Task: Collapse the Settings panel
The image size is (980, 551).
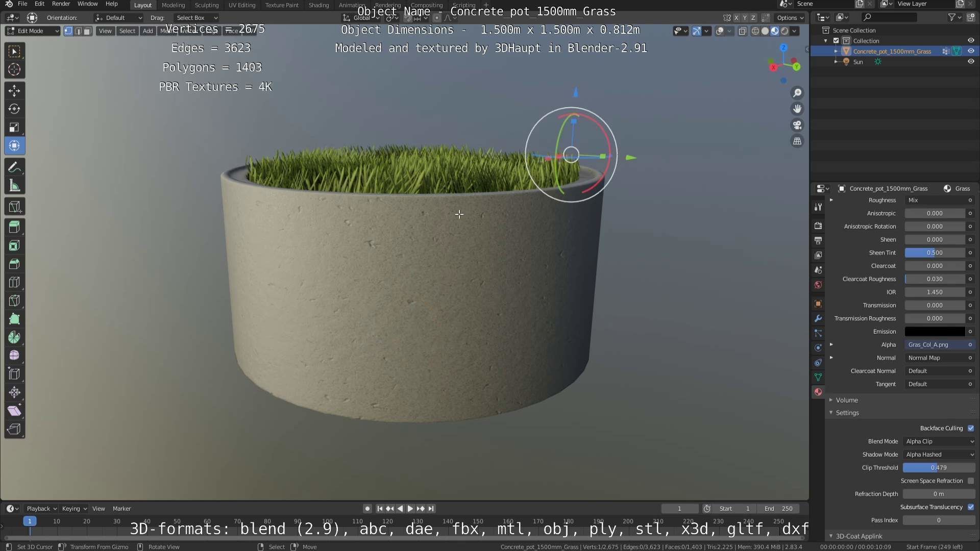Action: coord(847,413)
